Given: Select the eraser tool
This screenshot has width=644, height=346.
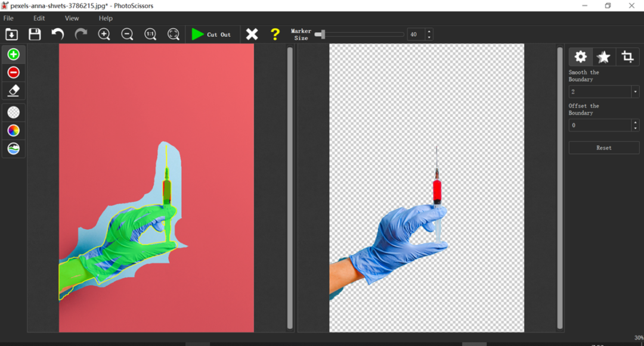Looking at the screenshot, I should (14, 91).
